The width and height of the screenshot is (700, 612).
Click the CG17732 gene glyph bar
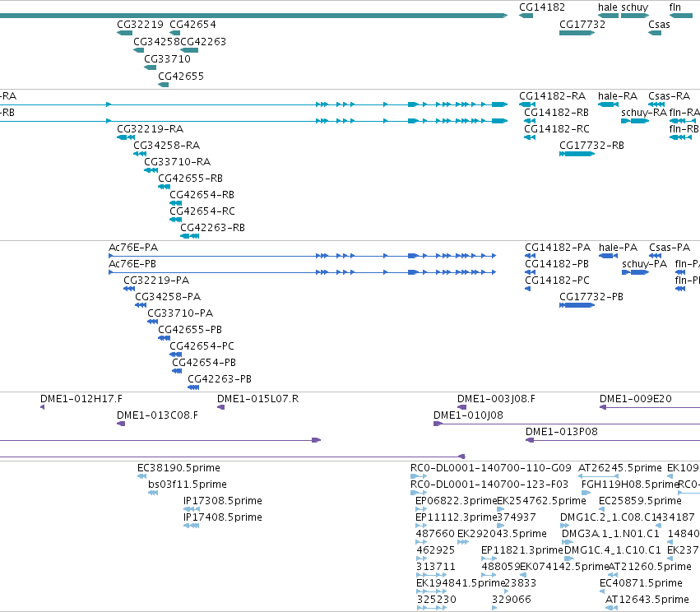coord(577,33)
